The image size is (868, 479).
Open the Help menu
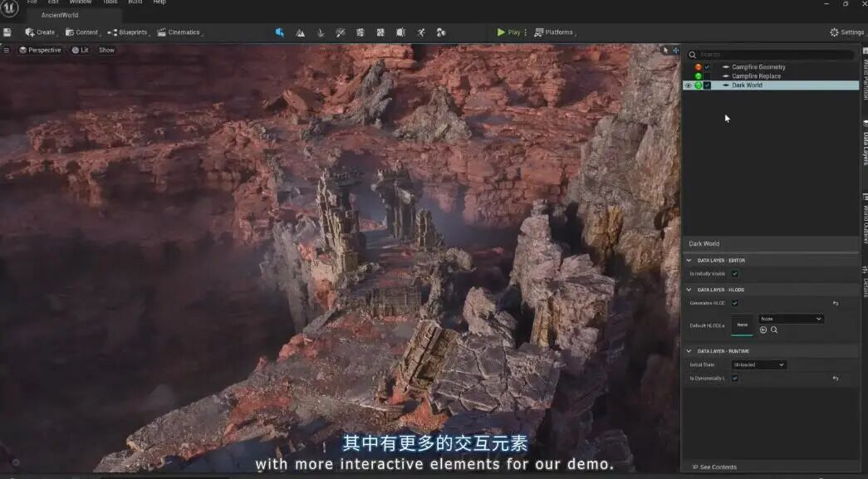[x=159, y=2]
